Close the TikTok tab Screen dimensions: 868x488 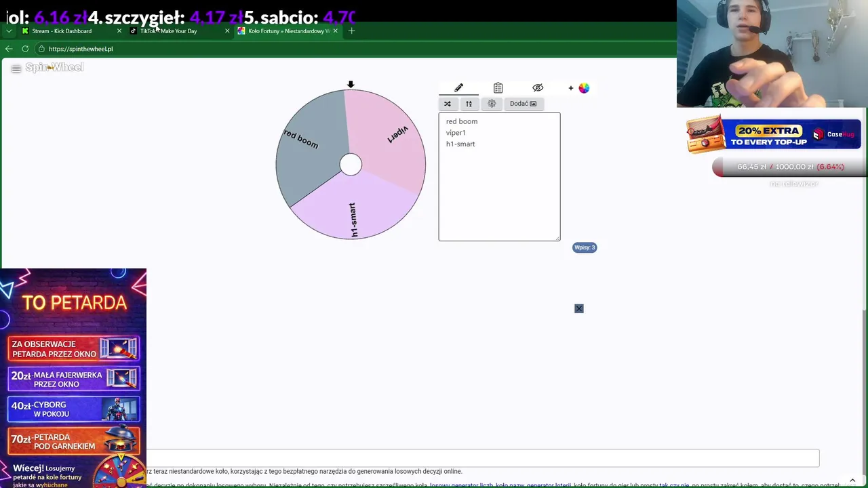click(x=227, y=31)
